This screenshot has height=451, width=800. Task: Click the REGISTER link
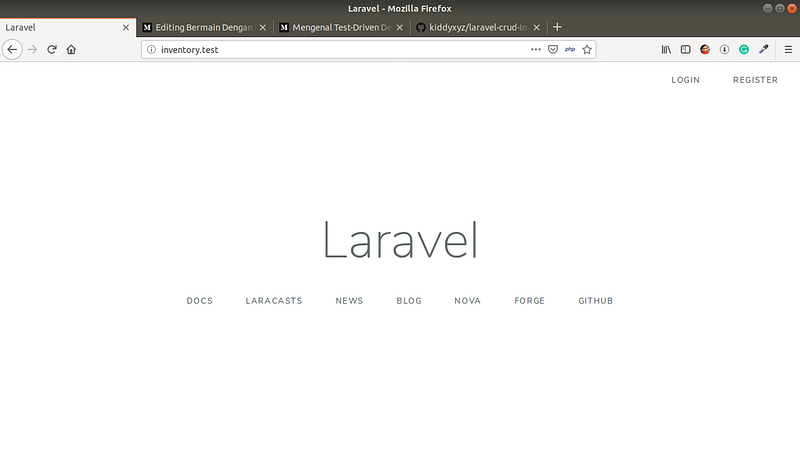coord(755,80)
